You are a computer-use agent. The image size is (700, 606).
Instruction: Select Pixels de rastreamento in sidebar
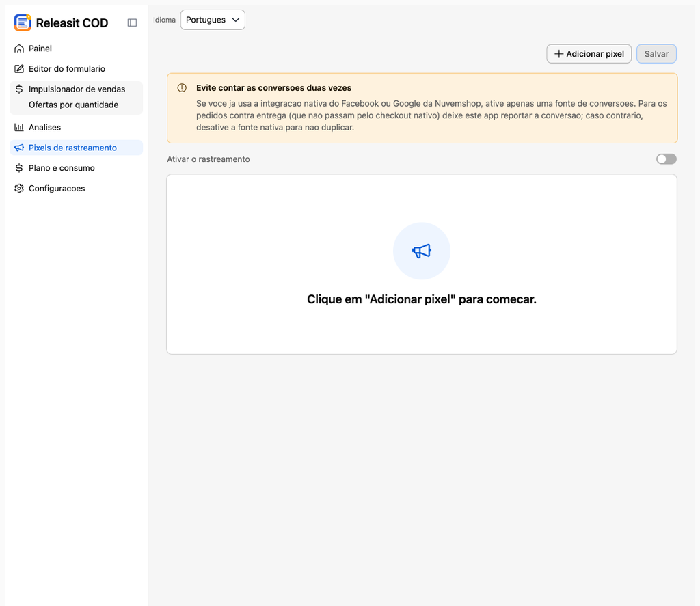click(x=76, y=148)
